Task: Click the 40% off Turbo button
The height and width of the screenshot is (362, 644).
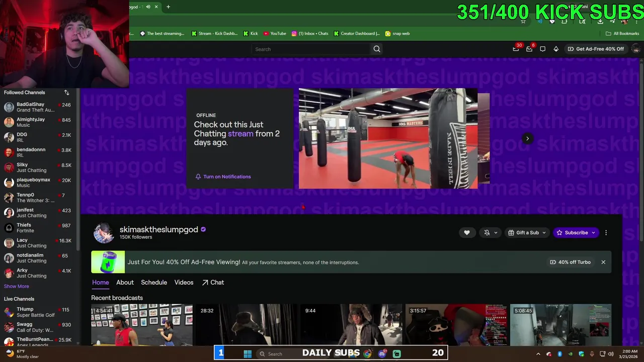Action: (571, 262)
